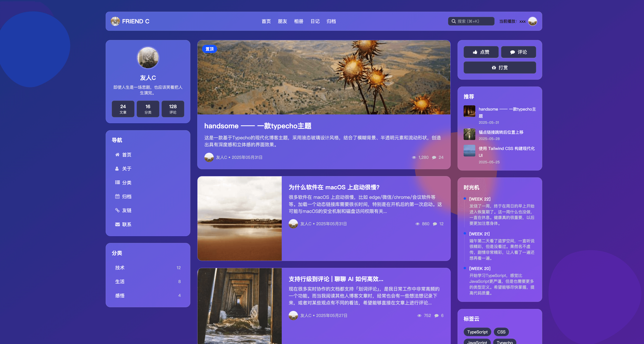Click the home icon beside 首页 in the 导航 sidebar
The height and width of the screenshot is (344, 644).
[117, 155]
